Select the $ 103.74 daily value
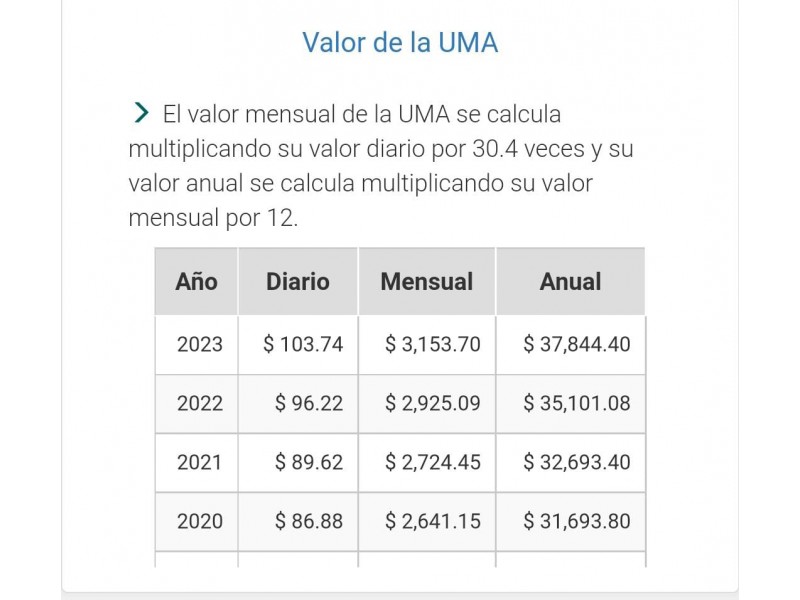Screen dimensions: 800x600 303,344
